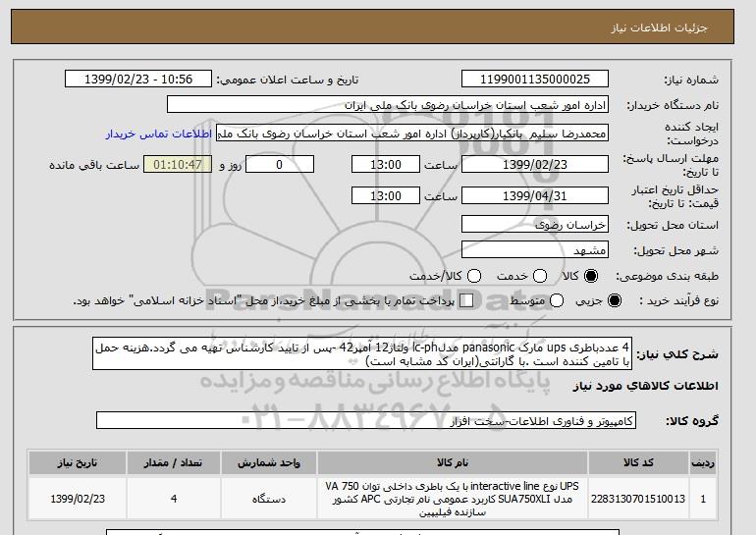This screenshot has width=756, height=535.
Task: Click the تاریخ نیاز column header
Action: point(78,462)
